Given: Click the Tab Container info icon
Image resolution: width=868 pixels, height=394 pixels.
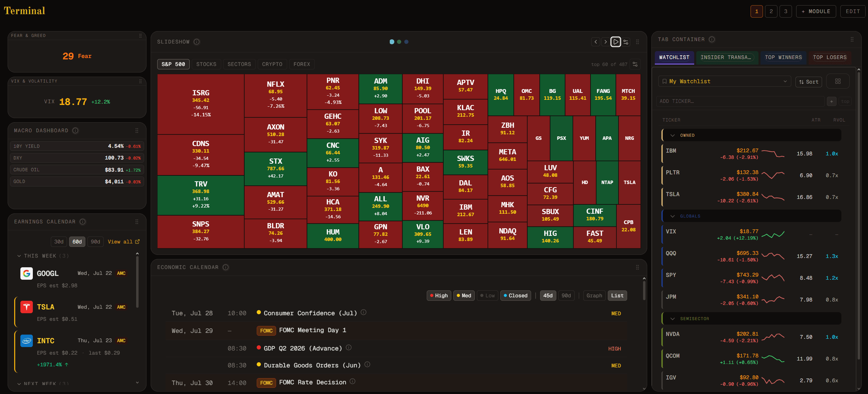Looking at the screenshot, I should (712, 39).
